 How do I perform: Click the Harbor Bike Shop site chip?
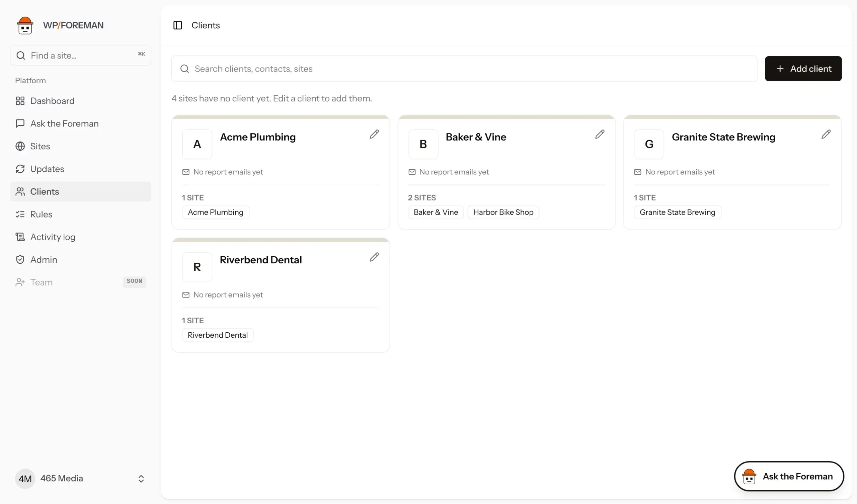pyautogui.click(x=503, y=212)
